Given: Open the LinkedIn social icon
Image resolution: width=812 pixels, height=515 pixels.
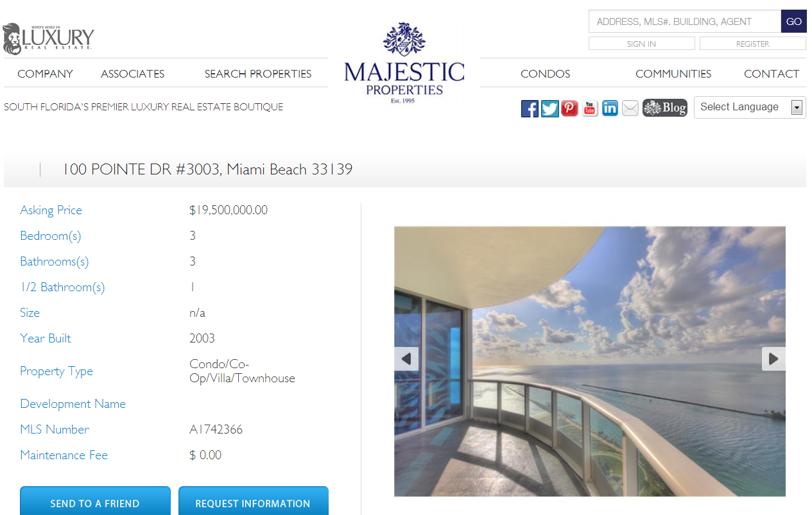Looking at the screenshot, I should (610, 108).
